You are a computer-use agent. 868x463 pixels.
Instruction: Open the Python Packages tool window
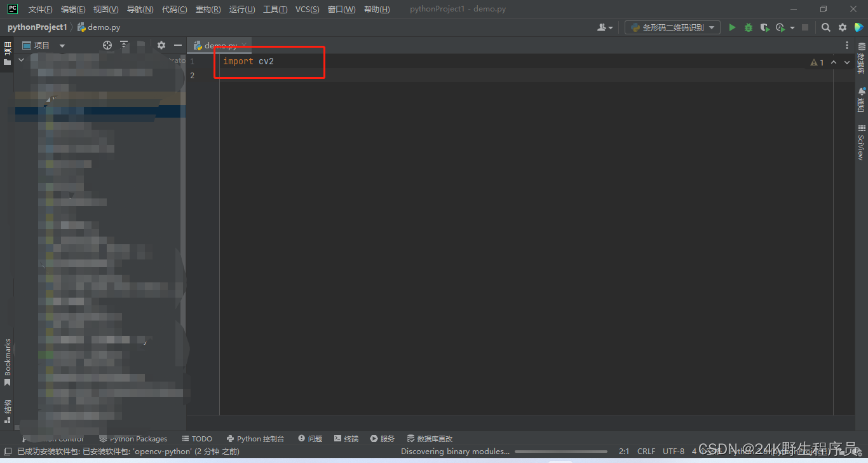[x=133, y=439]
